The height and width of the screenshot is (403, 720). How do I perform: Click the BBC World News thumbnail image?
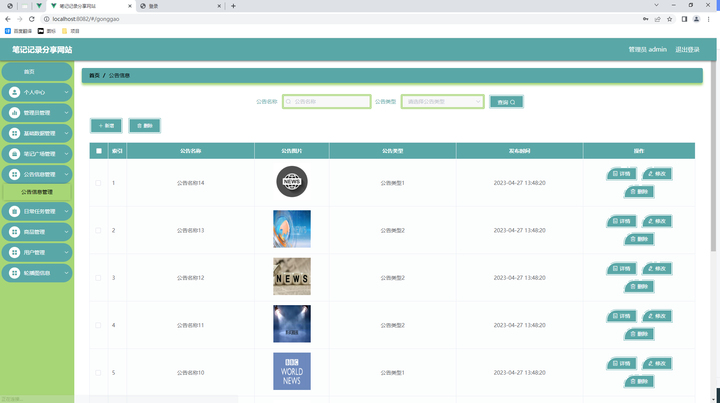tap(292, 371)
